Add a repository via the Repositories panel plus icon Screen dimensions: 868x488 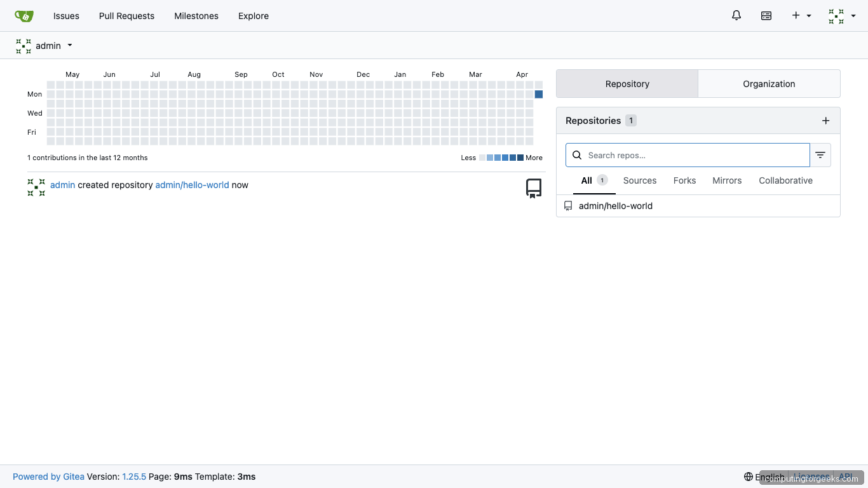826,120
